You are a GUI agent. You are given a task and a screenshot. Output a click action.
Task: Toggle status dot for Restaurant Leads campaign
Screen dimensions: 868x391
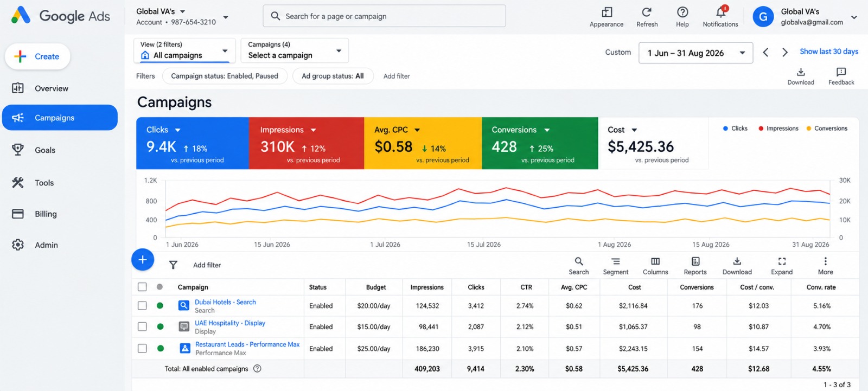pyautogui.click(x=160, y=348)
